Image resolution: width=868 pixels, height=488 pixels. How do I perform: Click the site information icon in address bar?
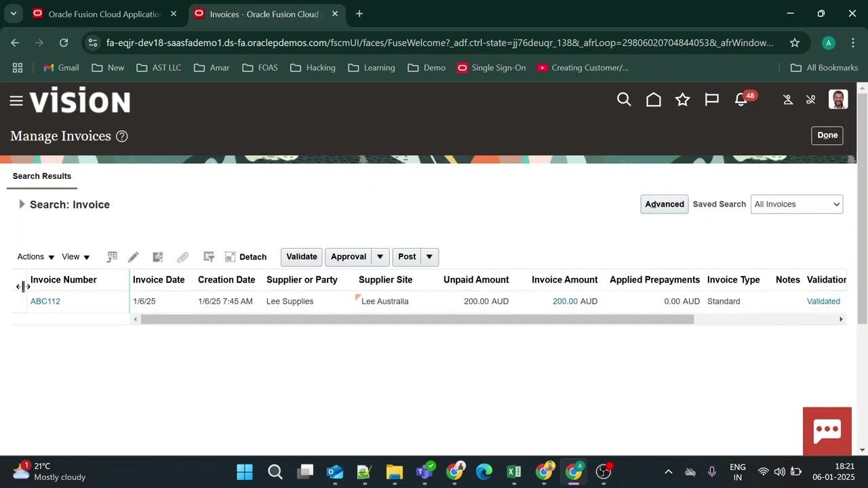93,43
